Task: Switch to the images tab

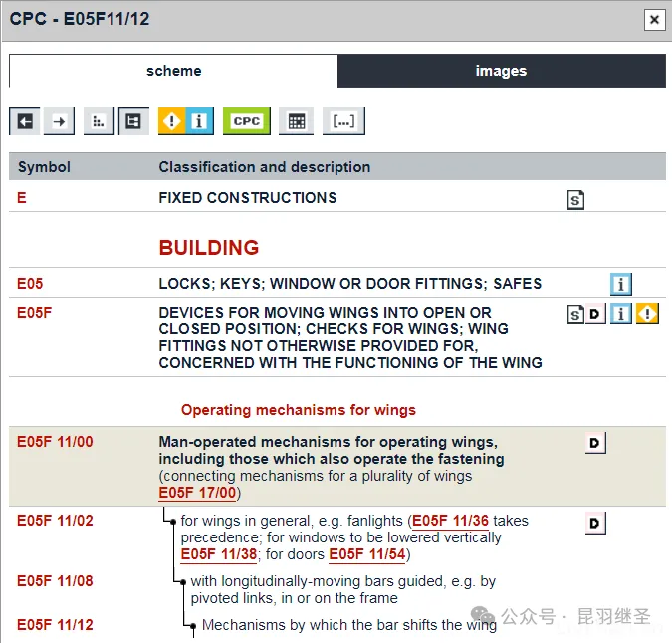Action: 501,71
